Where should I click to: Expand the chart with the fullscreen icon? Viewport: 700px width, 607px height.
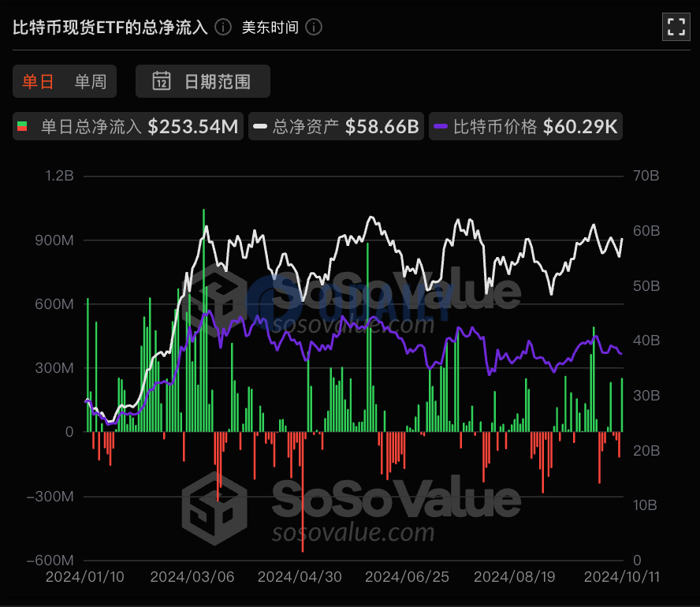coord(676,27)
